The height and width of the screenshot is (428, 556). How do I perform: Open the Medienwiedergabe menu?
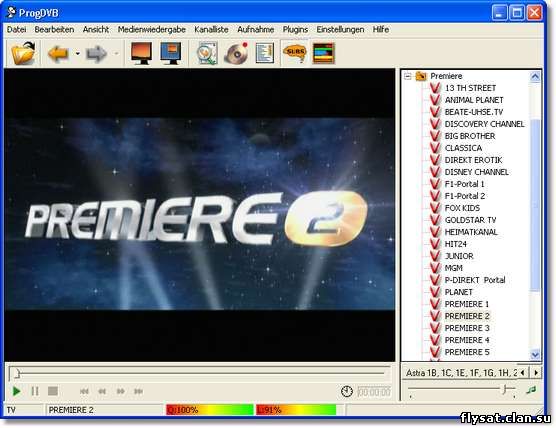(x=152, y=29)
